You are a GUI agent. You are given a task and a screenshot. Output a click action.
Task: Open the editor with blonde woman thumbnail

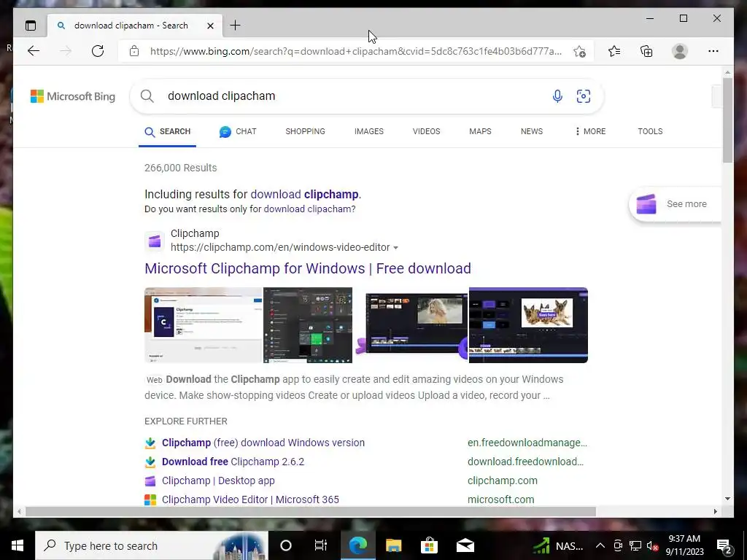(x=411, y=324)
